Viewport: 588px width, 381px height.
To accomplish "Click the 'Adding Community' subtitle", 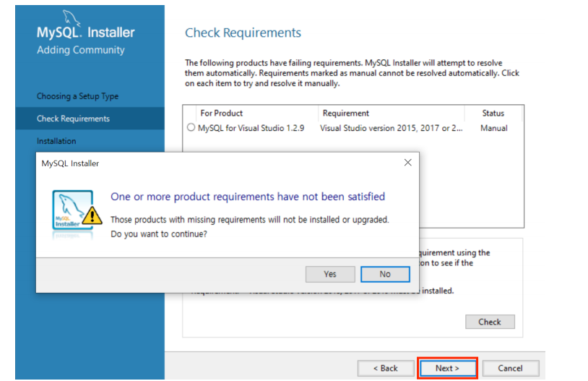I will pos(81,50).
